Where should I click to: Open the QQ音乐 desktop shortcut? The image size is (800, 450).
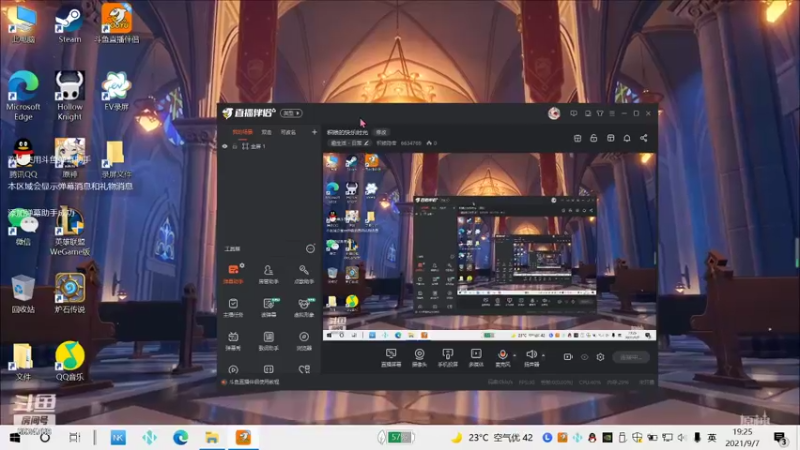[69, 361]
